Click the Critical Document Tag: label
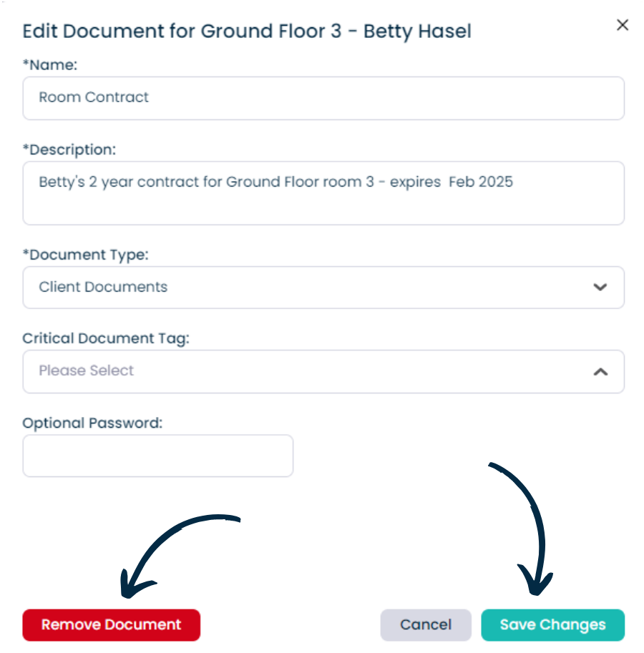 click(x=106, y=338)
